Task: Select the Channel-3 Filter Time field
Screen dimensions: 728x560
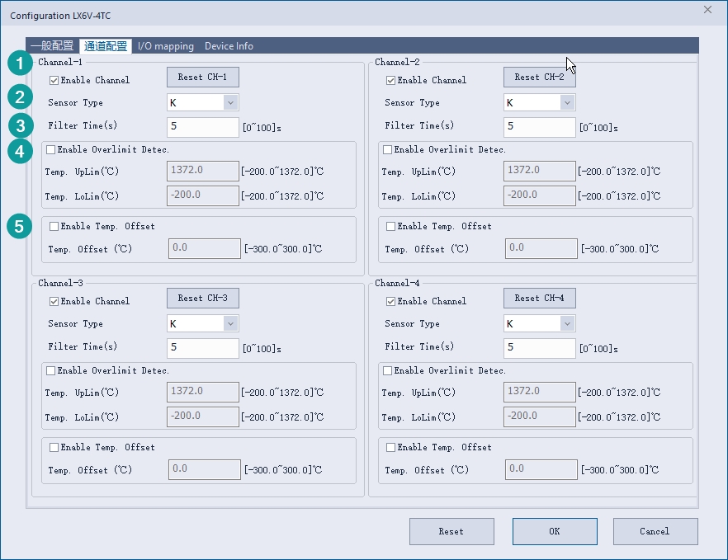Action: click(203, 347)
